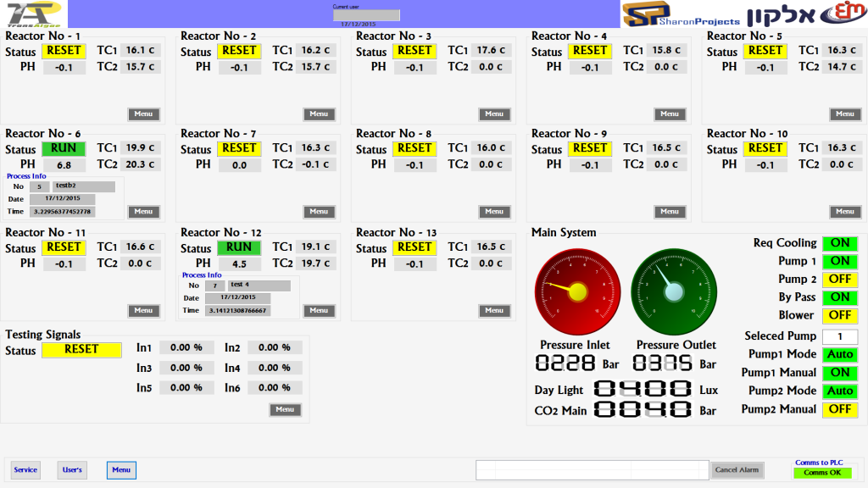Open Menu for Reactor No - 1
The image size is (868, 488).
pos(143,114)
